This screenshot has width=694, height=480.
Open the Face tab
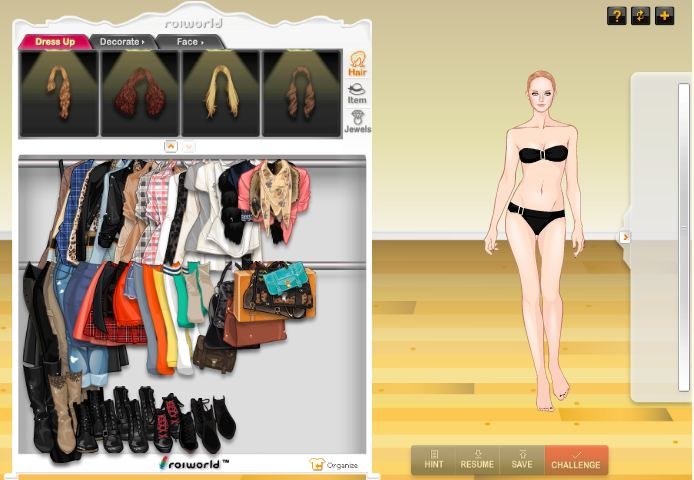188,42
